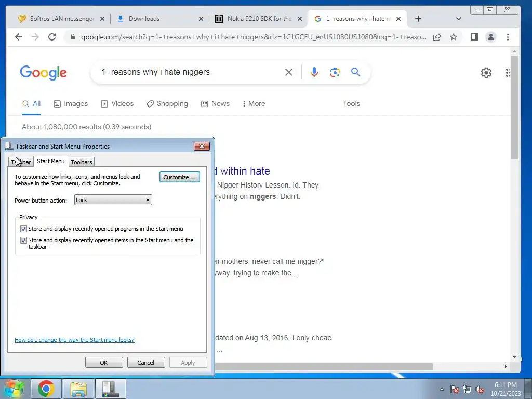Filter results by Videos
The image size is (532, 399).
click(x=117, y=103)
